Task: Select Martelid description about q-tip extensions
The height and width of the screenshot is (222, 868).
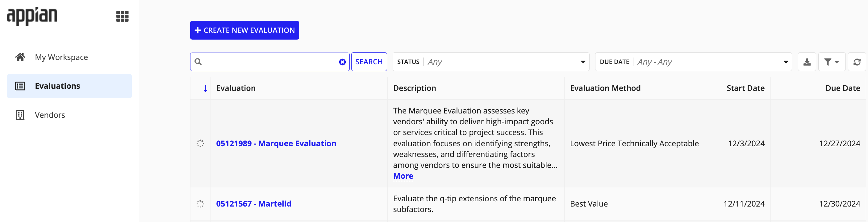Action: pos(474,204)
